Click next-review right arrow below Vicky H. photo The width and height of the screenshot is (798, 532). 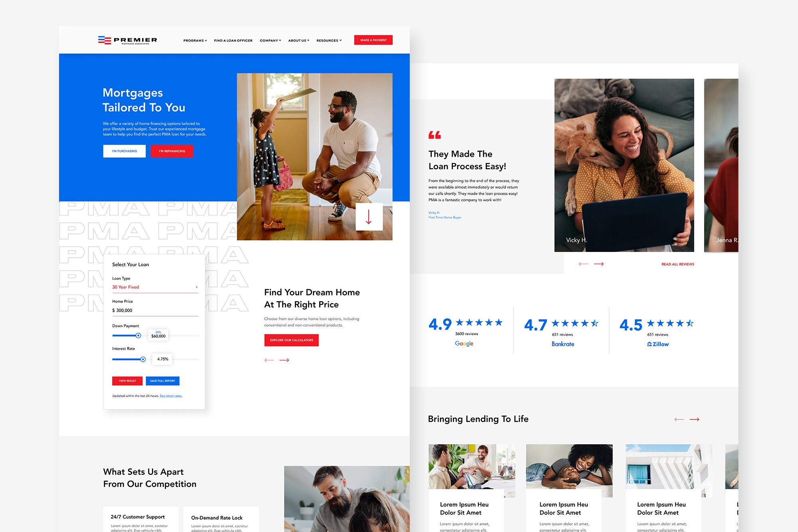point(598,264)
